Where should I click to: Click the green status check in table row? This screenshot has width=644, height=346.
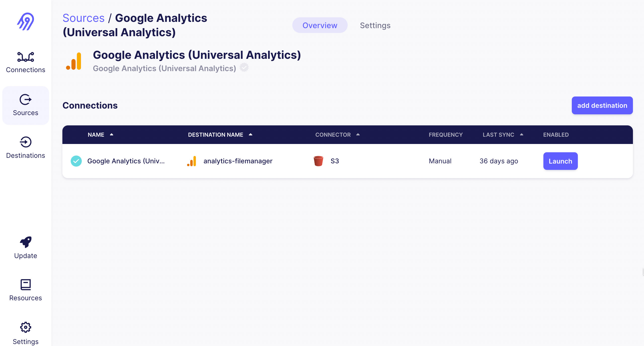tap(76, 161)
